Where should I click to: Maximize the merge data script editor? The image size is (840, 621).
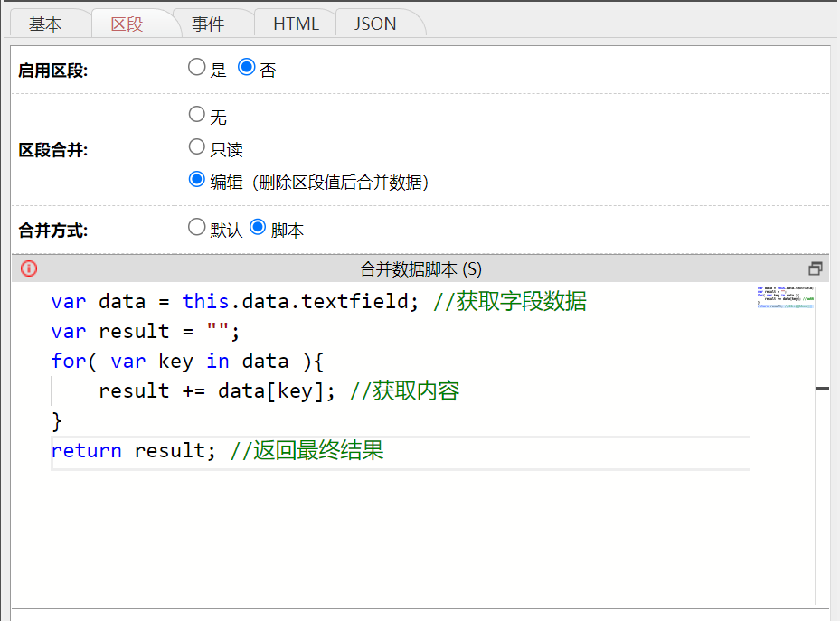coord(815,268)
